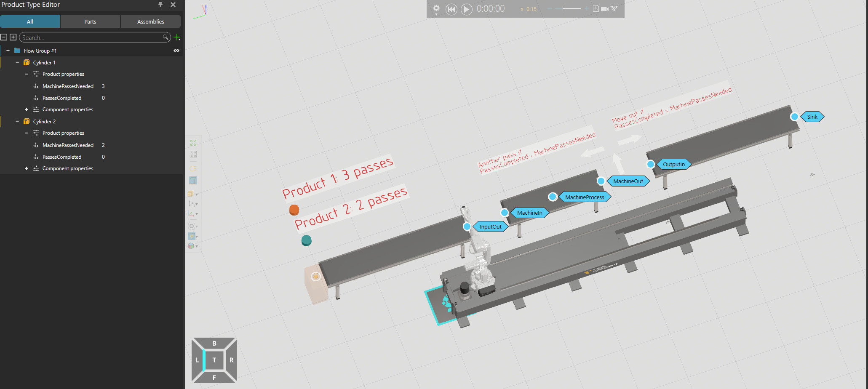Expand Cylinder 1 Component properties

(x=27, y=109)
